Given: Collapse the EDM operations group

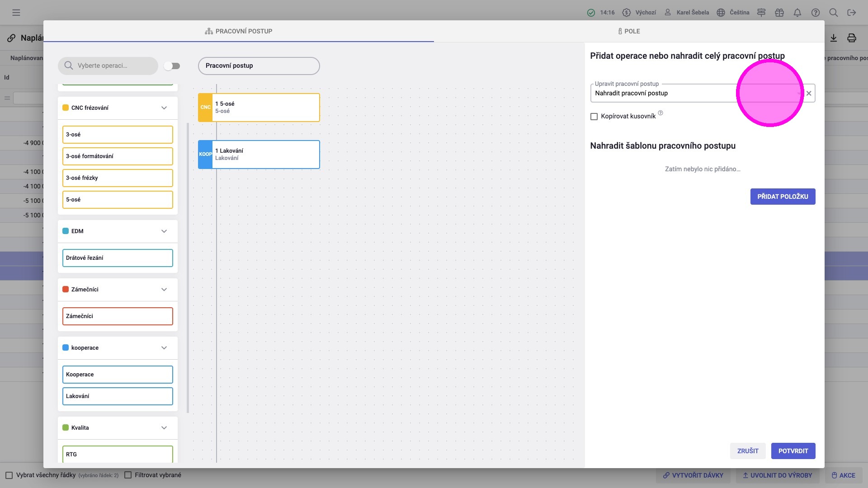Looking at the screenshot, I should [164, 231].
